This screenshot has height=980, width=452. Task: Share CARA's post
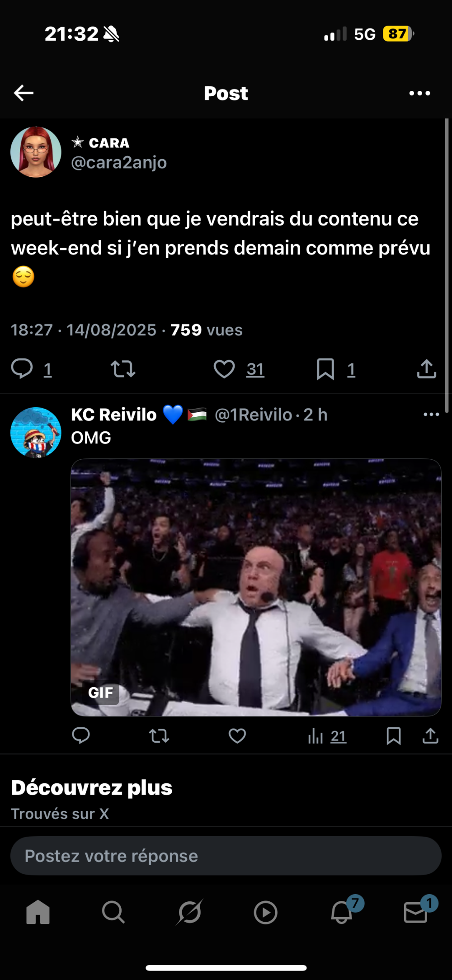426,369
